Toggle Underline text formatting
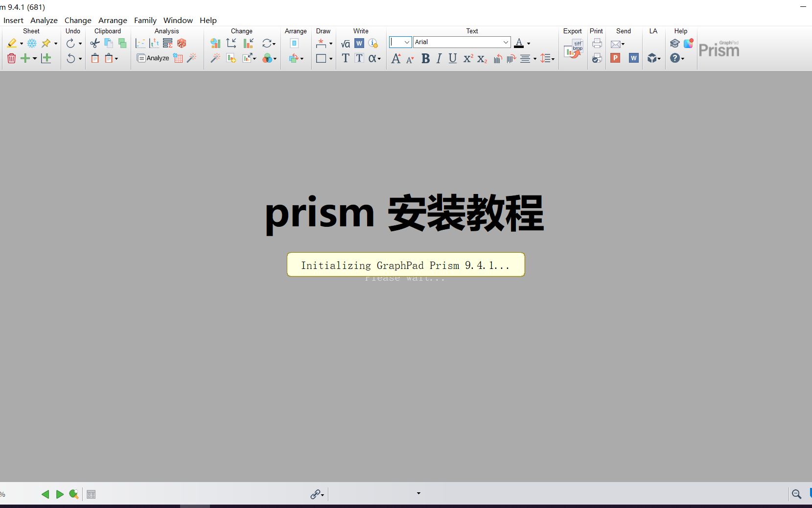 pyautogui.click(x=453, y=59)
